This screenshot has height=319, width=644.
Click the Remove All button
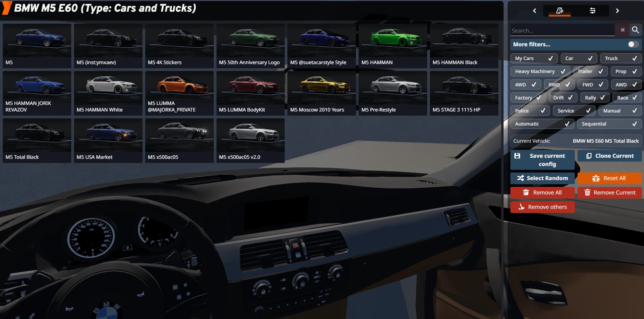pos(543,193)
